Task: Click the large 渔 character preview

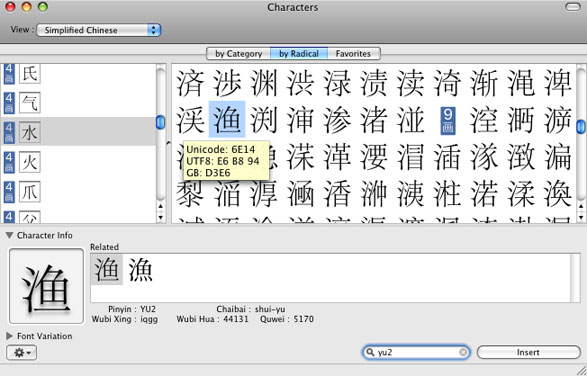Action: click(x=46, y=286)
